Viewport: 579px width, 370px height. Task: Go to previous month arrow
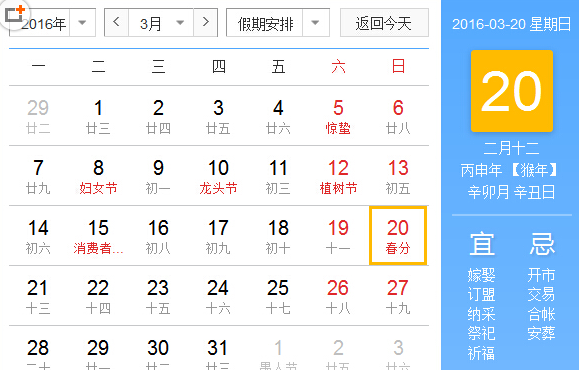(x=116, y=23)
